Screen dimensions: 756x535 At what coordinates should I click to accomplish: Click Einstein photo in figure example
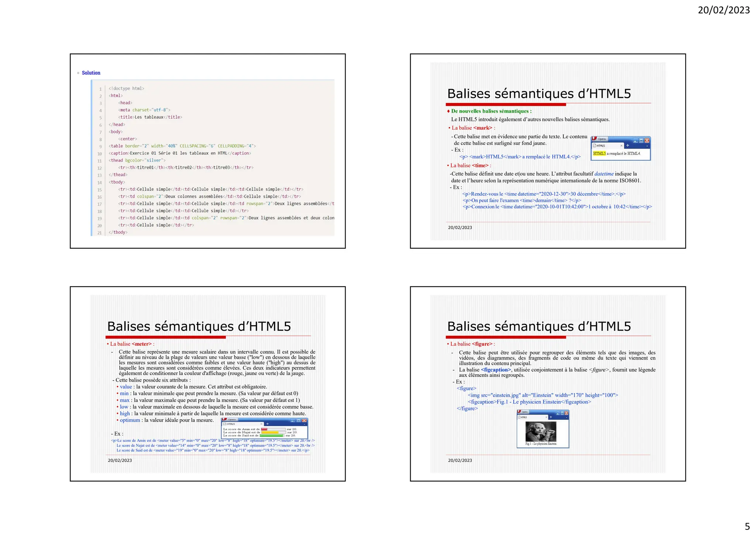point(541,432)
